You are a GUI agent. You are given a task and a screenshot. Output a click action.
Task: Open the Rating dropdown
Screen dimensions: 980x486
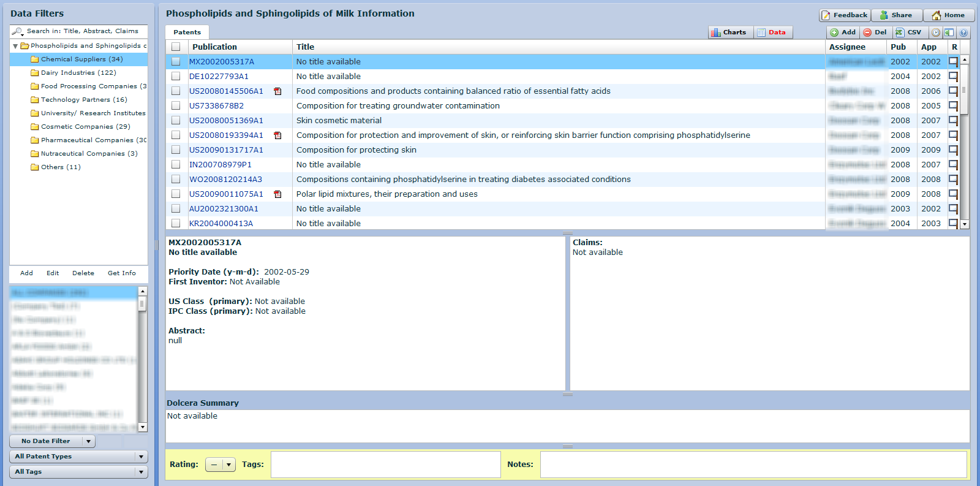[x=220, y=465]
